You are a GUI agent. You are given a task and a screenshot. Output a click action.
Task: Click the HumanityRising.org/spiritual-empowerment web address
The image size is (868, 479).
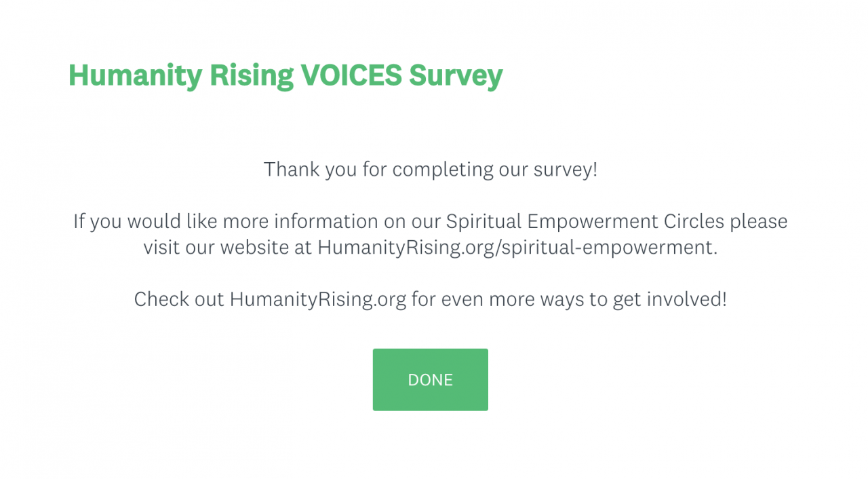[517, 248]
